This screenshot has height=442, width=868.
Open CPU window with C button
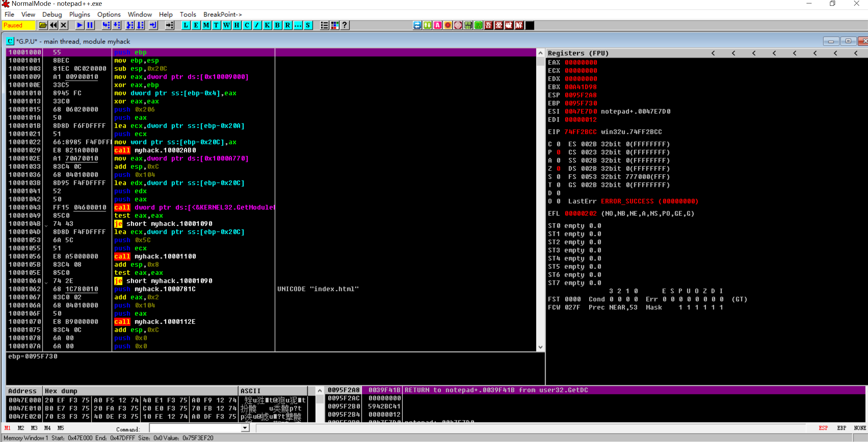[x=247, y=25]
